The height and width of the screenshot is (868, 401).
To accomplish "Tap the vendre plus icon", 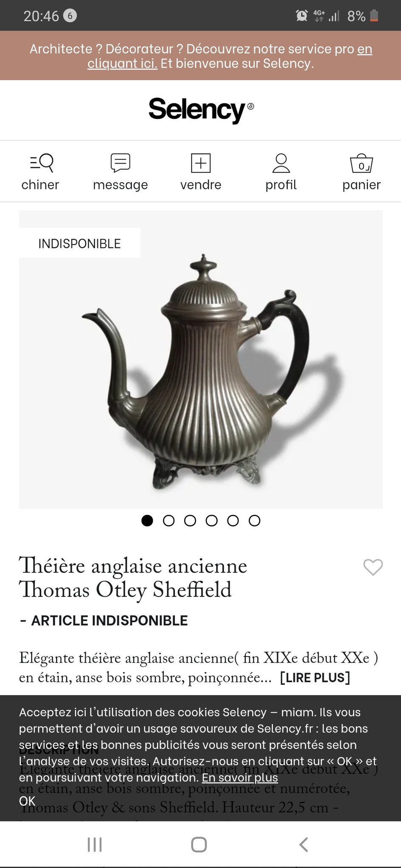I will coord(201,163).
